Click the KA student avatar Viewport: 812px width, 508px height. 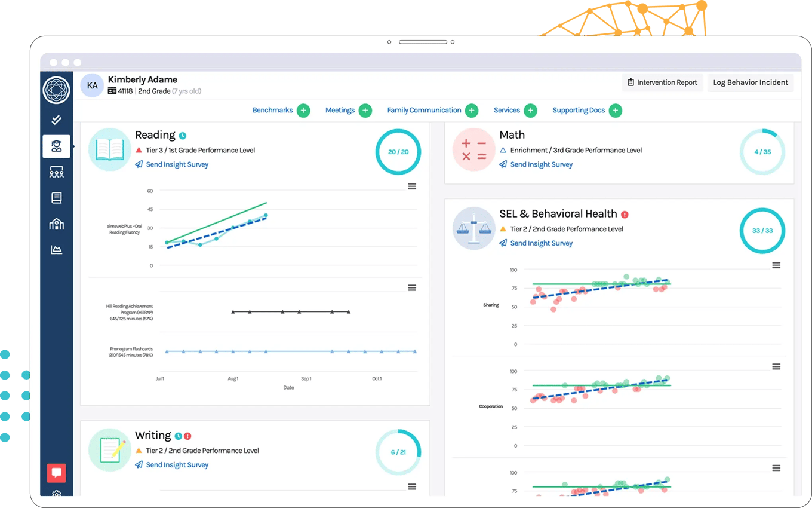coord(92,85)
